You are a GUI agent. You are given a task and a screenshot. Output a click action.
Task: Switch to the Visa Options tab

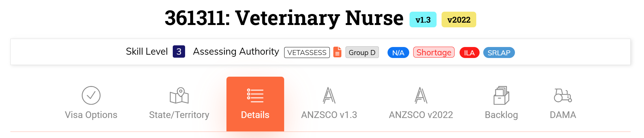click(x=91, y=115)
